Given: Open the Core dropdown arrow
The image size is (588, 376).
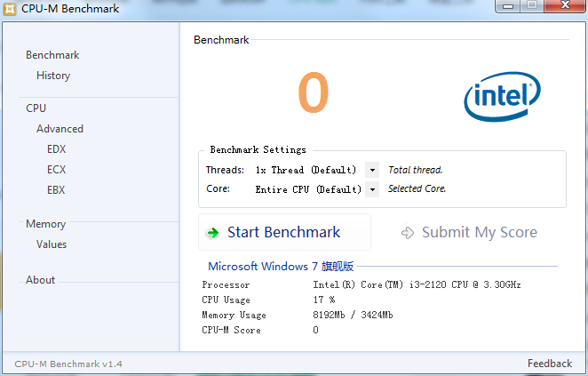Looking at the screenshot, I should click(x=372, y=189).
